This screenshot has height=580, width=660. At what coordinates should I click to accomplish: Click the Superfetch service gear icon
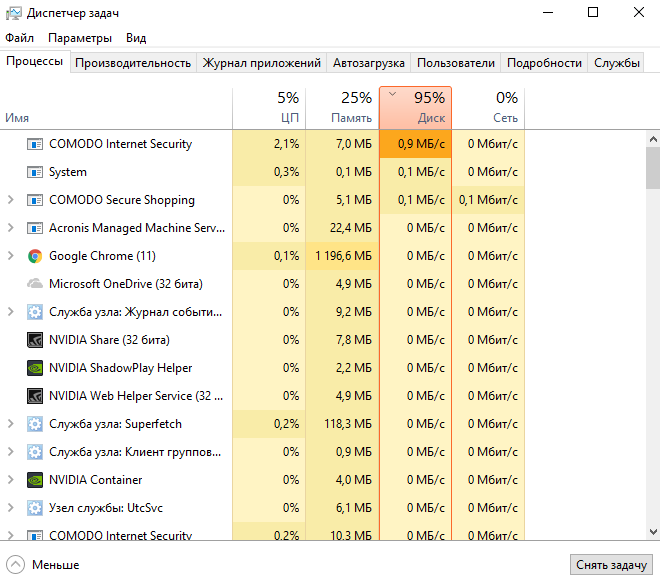pyautogui.click(x=35, y=424)
